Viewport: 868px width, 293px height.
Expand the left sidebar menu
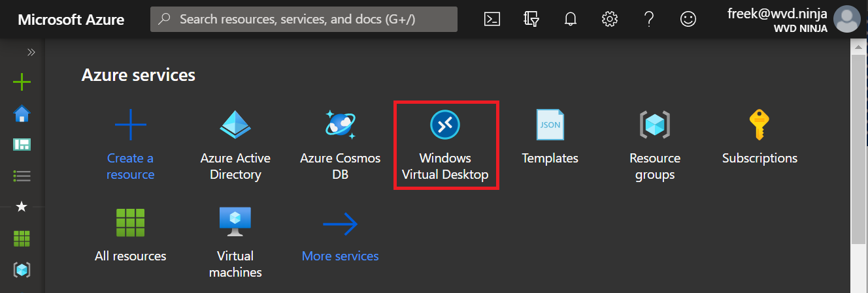click(x=30, y=52)
